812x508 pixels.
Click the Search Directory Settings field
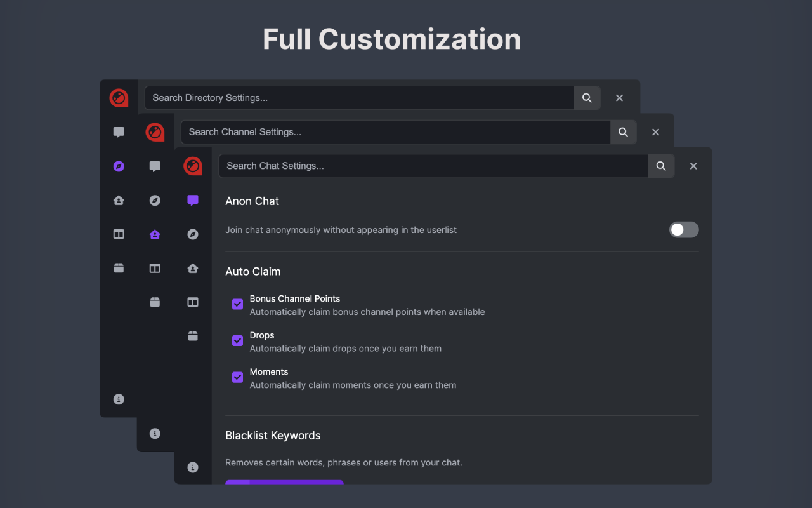(x=360, y=98)
